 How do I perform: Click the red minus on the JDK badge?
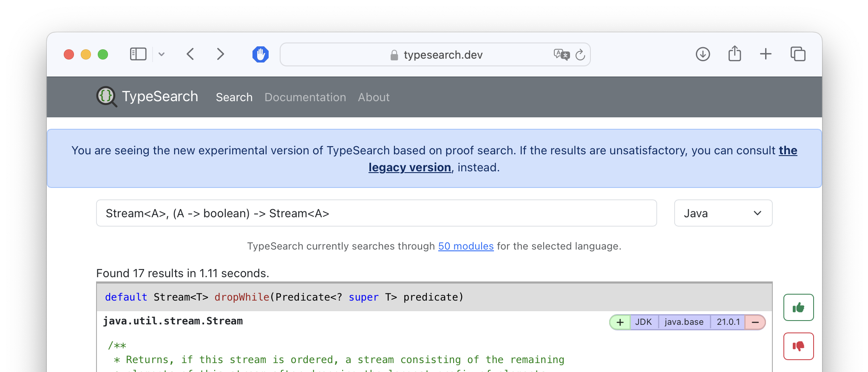[755, 322]
